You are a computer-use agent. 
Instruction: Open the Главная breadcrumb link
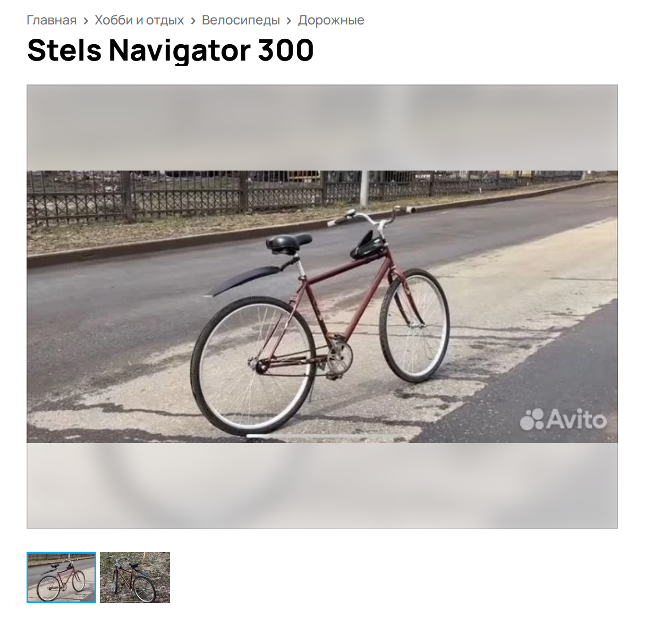(x=52, y=20)
